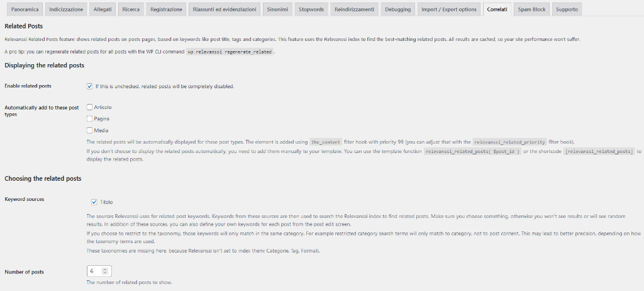Check the Pagina post type checkbox
644x291 pixels.
89,118
